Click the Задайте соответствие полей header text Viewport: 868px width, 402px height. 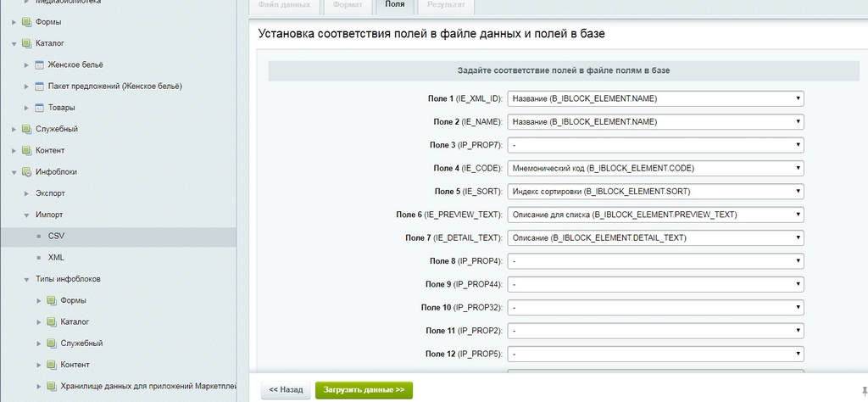(x=564, y=71)
